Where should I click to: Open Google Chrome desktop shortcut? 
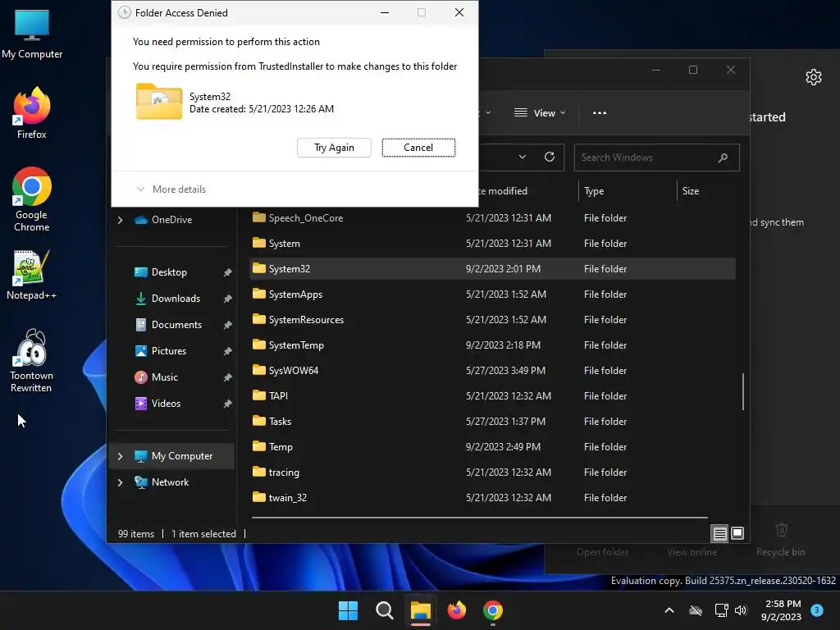[x=32, y=199]
